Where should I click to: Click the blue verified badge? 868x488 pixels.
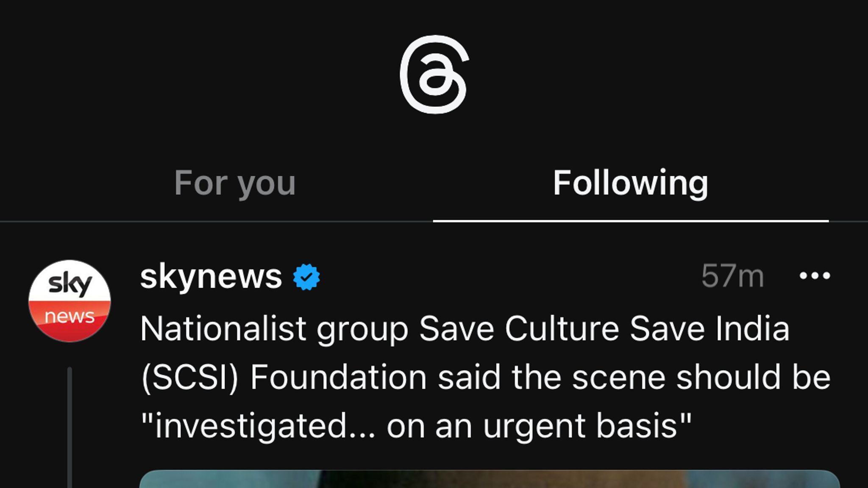(x=306, y=277)
